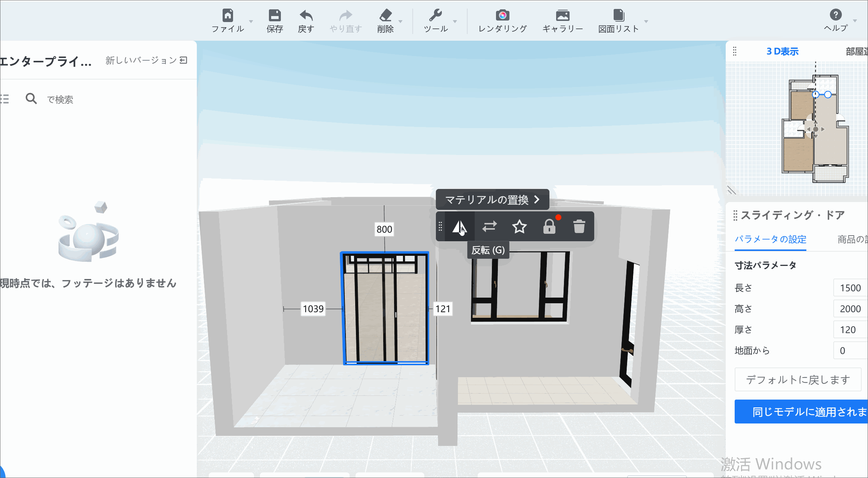Screen dimensions: 868x478
Task: Click the minimap resize corner handle
Action: tap(731, 190)
